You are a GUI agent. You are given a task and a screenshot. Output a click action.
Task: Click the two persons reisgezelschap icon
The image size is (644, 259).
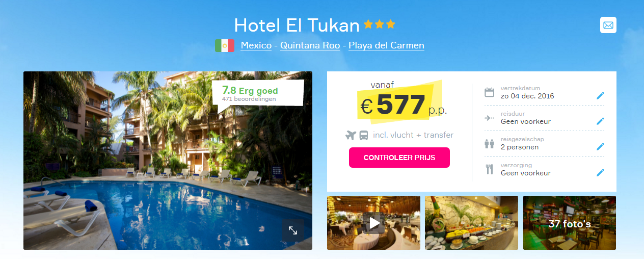489,144
